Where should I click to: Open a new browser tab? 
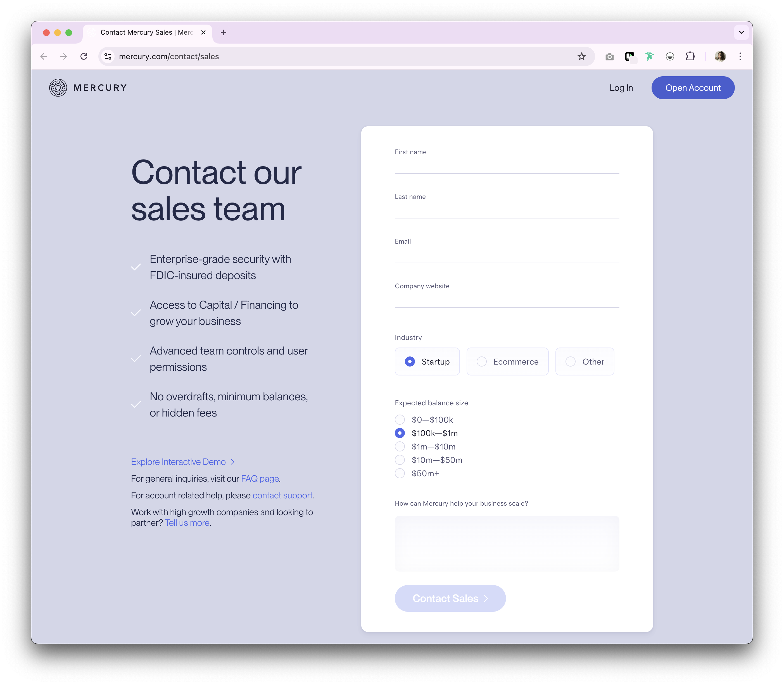pyautogui.click(x=224, y=32)
